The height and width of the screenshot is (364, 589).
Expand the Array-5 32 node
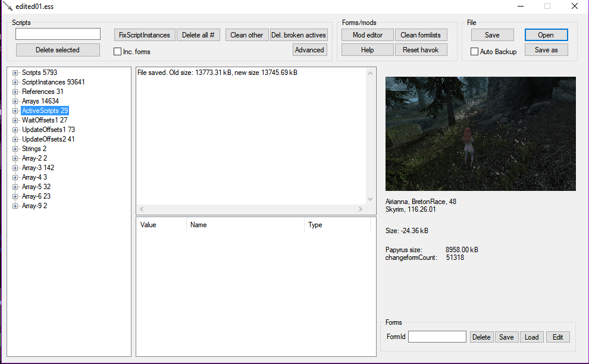[x=15, y=187]
